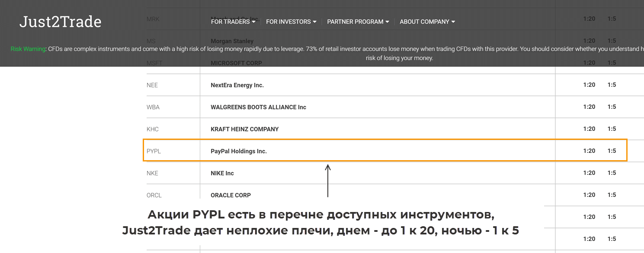Click PayPal Holdings Inc. company name
The image size is (644, 253).
coord(239,151)
